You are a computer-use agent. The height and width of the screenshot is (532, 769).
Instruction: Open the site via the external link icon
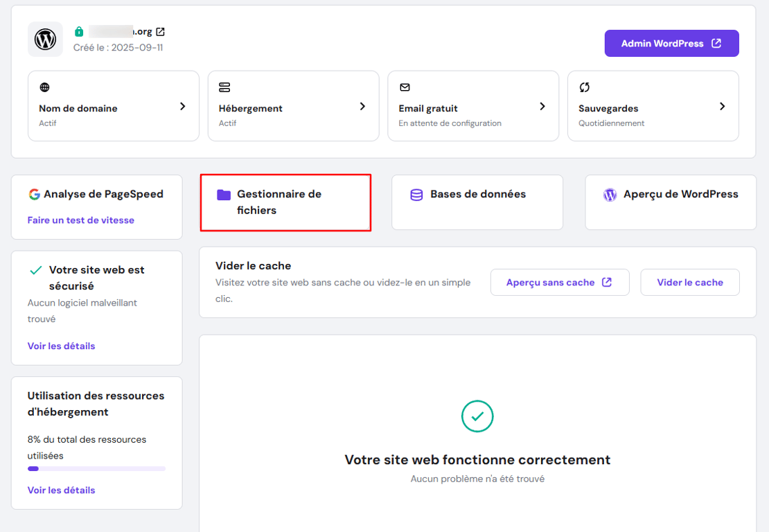click(x=160, y=30)
